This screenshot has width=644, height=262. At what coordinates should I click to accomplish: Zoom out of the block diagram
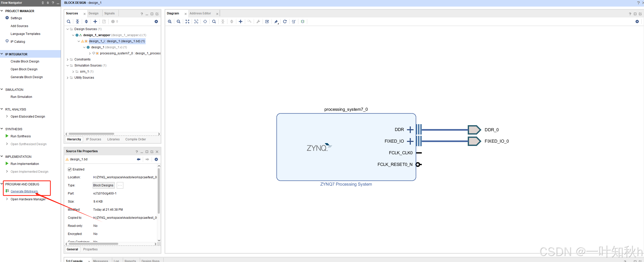(179, 21)
